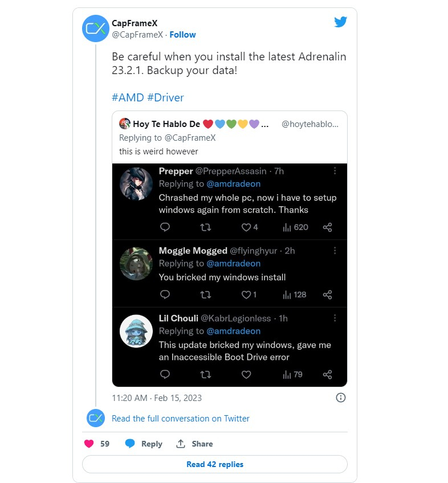This screenshot has width=448, height=483.
Task: Click the tweet info circle icon
Action: [x=340, y=398]
